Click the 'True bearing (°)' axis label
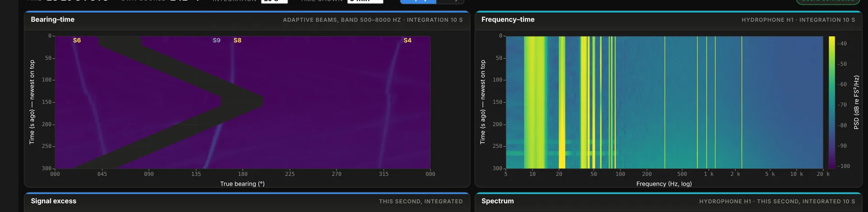868x212 pixels. click(x=242, y=184)
